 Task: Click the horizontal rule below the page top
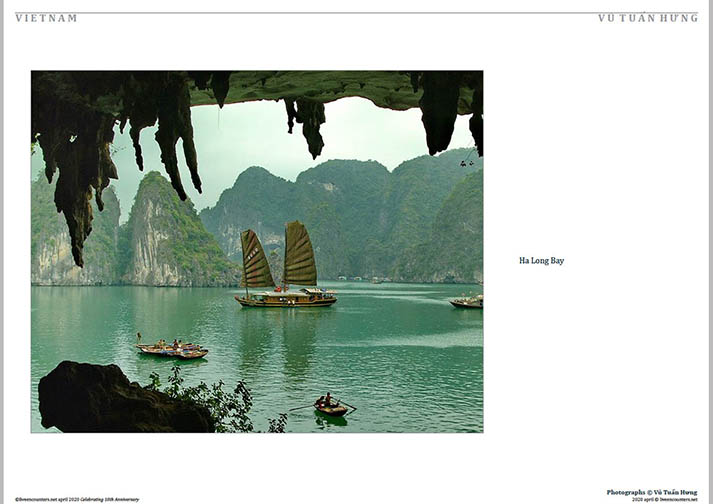pos(356,13)
